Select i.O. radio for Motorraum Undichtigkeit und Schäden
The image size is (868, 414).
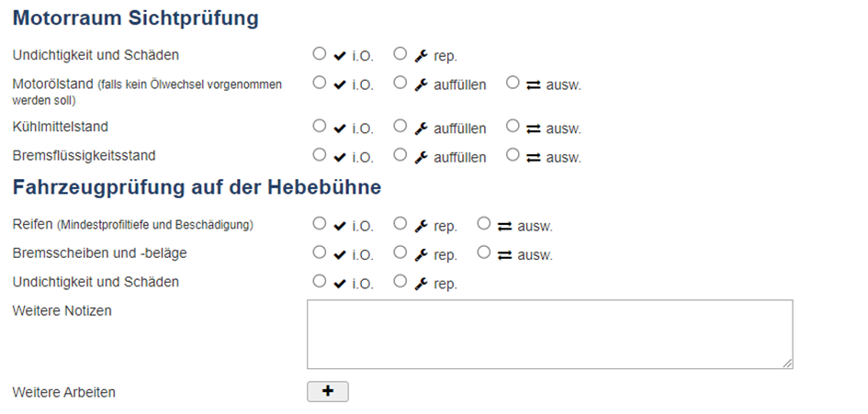point(320,53)
